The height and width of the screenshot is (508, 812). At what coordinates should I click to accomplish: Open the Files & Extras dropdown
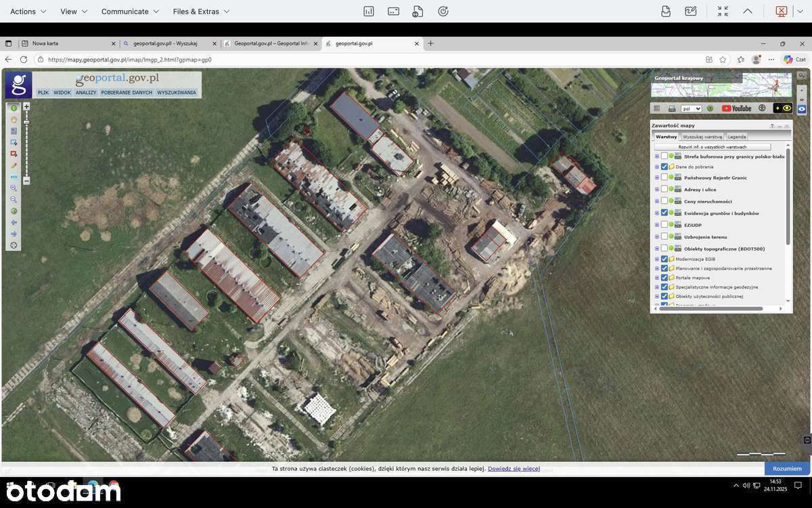[202, 12]
